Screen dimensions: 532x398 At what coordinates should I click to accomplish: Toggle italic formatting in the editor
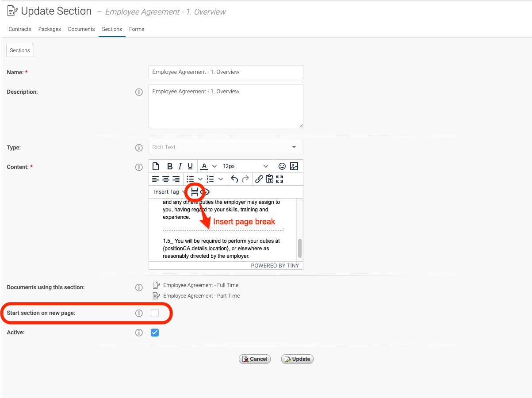click(x=180, y=166)
